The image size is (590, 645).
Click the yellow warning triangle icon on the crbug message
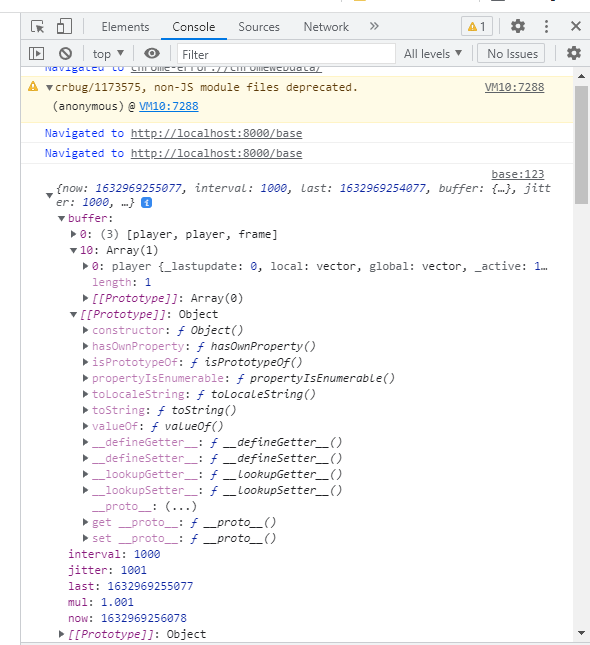33,87
